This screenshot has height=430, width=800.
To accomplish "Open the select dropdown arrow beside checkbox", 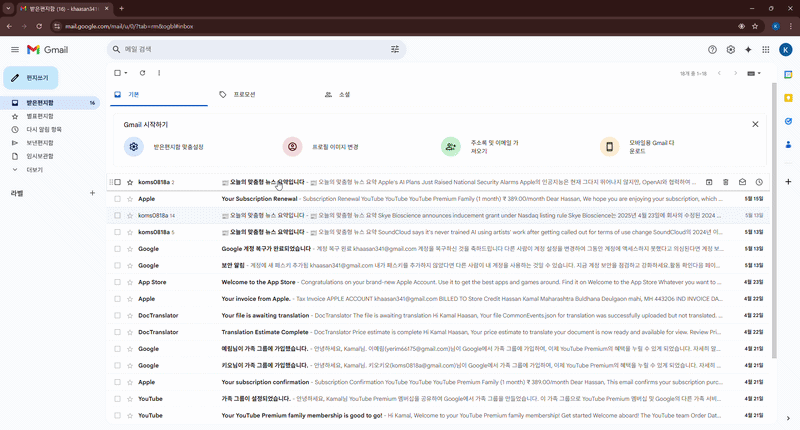I will (x=126, y=73).
